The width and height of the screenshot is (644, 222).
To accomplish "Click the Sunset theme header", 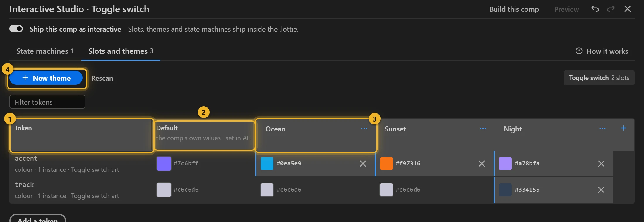I will 395,129.
